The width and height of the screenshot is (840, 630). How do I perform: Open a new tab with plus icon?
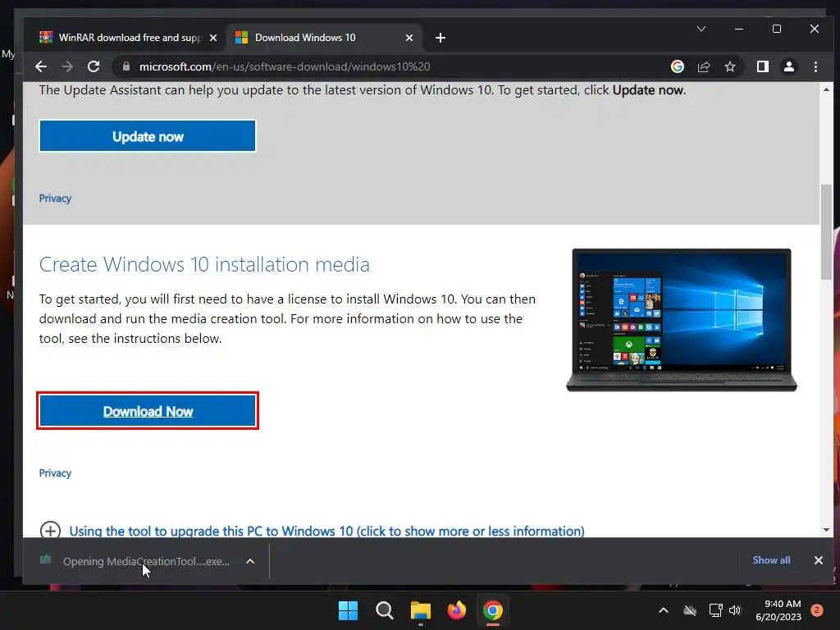[441, 38]
